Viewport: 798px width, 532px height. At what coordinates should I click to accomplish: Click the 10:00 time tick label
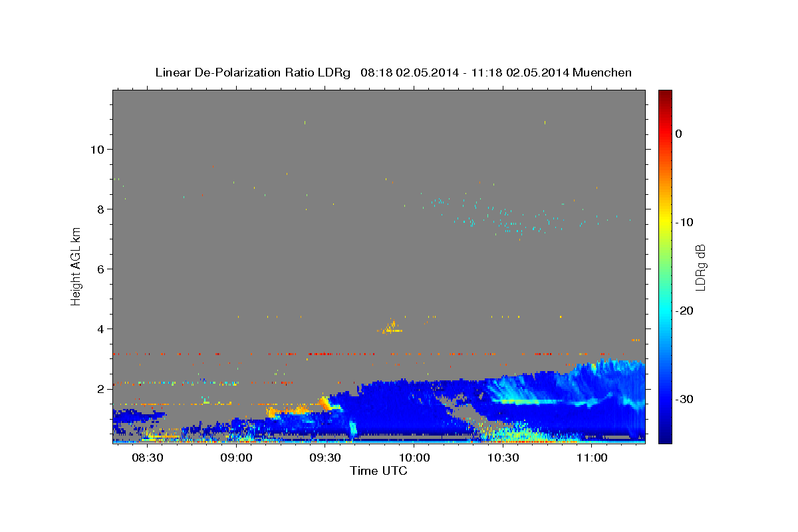click(x=414, y=458)
